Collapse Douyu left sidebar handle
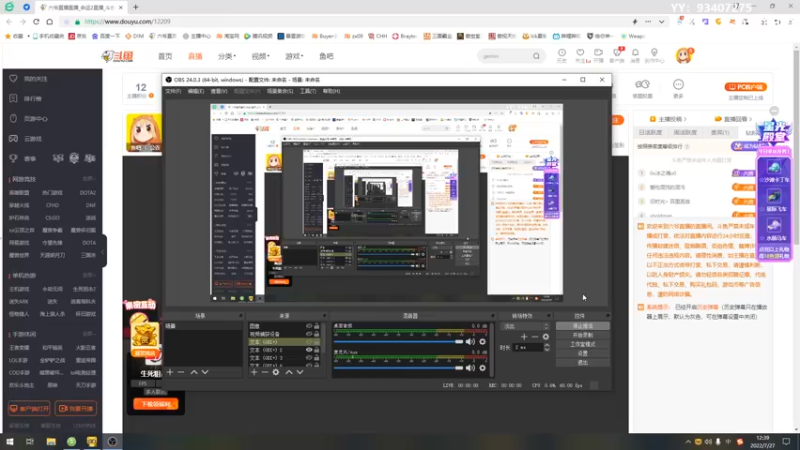 (104, 251)
